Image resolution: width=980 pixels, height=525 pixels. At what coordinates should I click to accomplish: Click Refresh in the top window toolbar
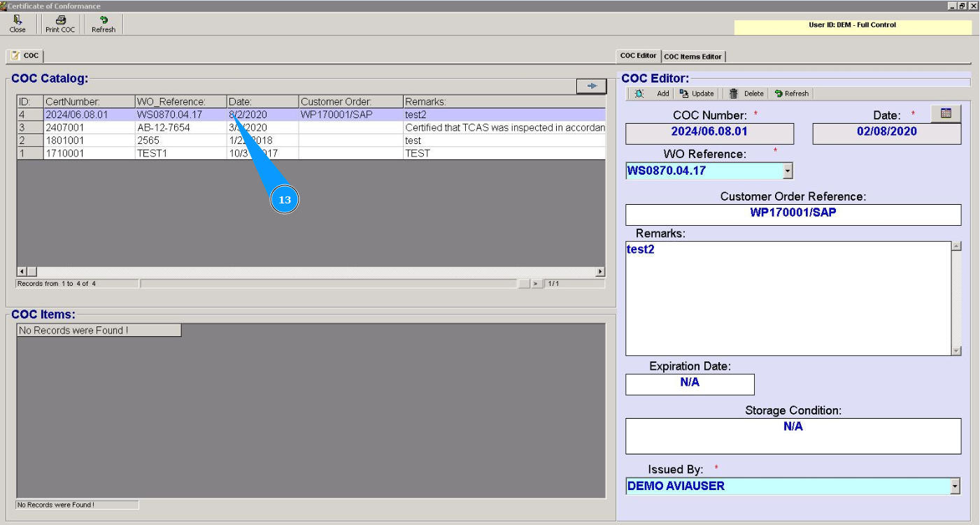[104, 24]
